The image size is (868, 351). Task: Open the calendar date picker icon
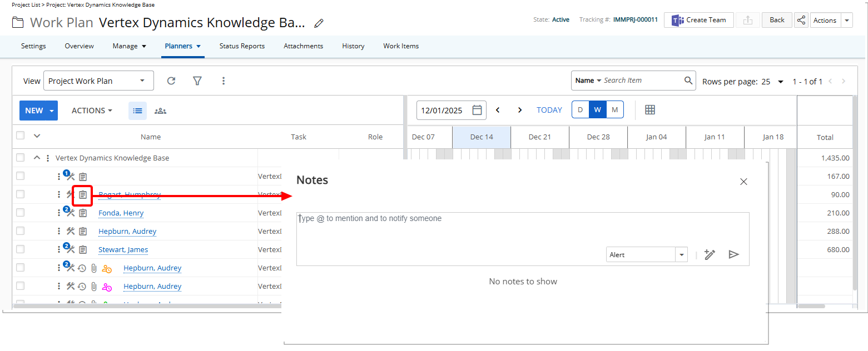pos(477,110)
